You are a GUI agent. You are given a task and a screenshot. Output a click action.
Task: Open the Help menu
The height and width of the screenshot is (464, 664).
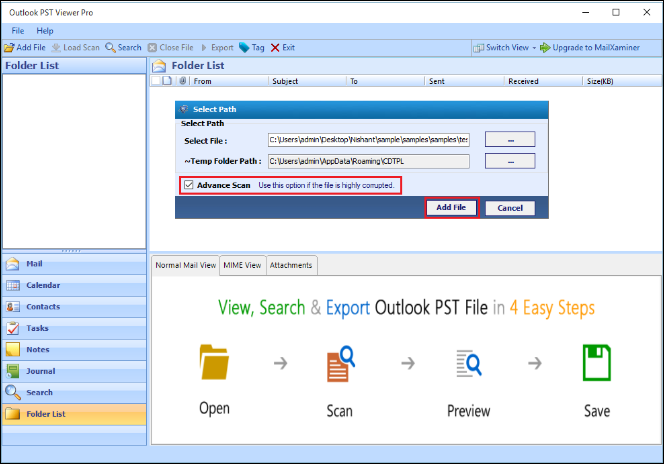pyautogui.click(x=45, y=30)
